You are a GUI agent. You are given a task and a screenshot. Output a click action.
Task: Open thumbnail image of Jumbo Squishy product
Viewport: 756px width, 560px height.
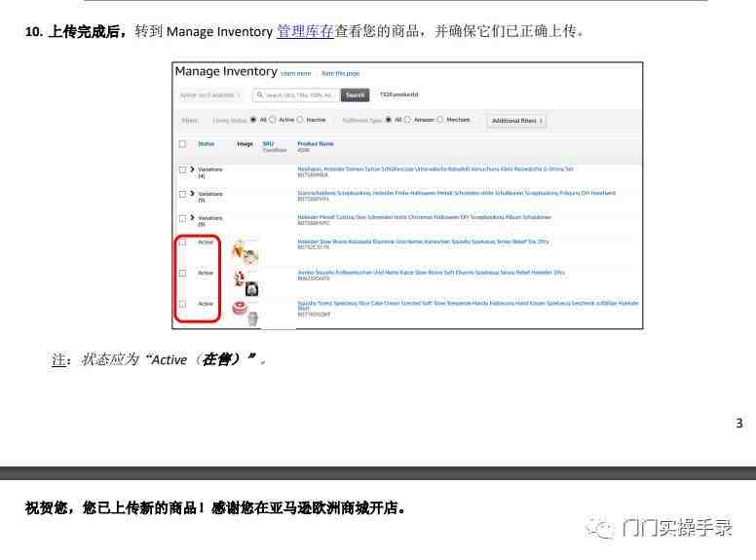(x=246, y=282)
